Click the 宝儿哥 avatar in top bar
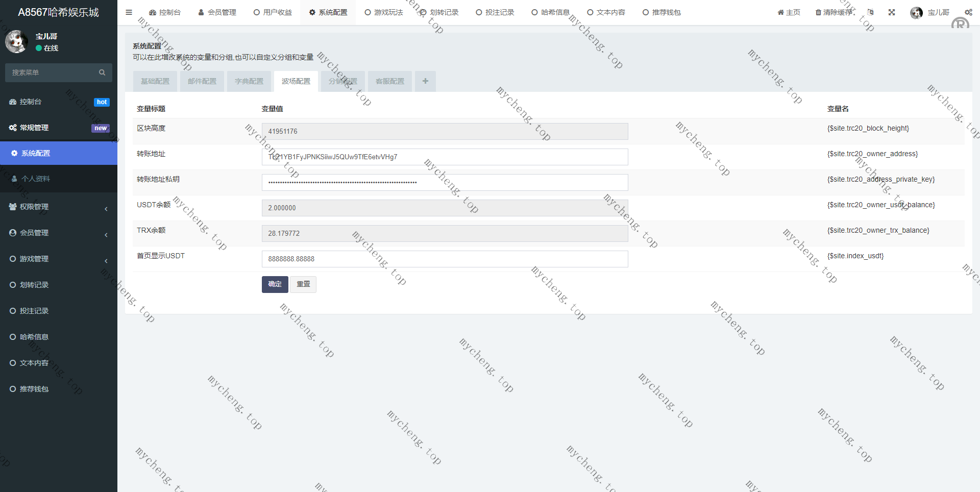This screenshot has width=980, height=492. [x=916, y=13]
